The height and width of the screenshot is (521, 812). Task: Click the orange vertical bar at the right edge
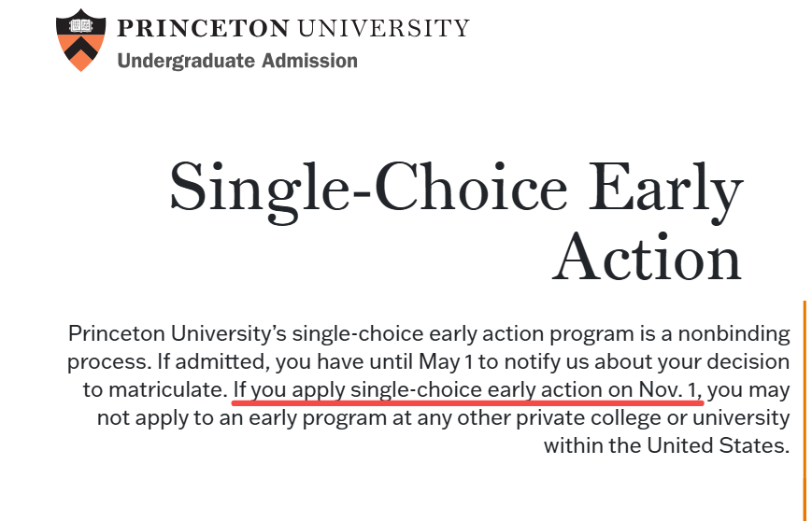(x=805, y=411)
